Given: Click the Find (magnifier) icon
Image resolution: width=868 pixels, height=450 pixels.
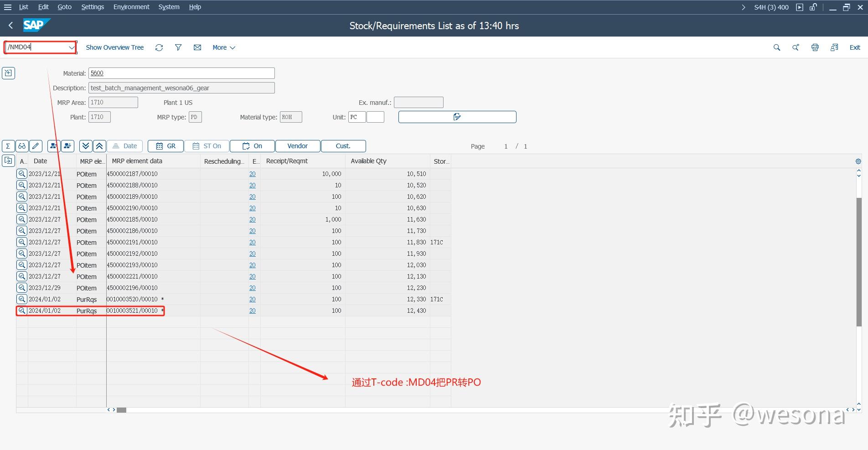Looking at the screenshot, I should coord(776,47).
